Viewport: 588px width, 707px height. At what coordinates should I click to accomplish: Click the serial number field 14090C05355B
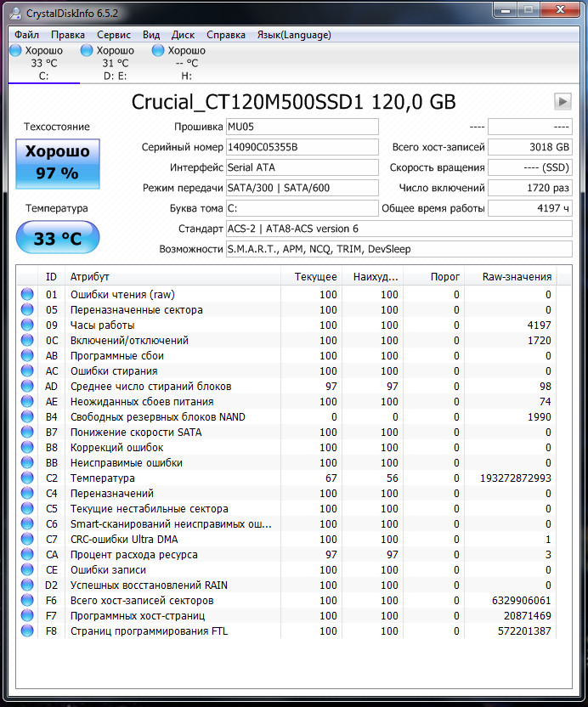click(302, 147)
